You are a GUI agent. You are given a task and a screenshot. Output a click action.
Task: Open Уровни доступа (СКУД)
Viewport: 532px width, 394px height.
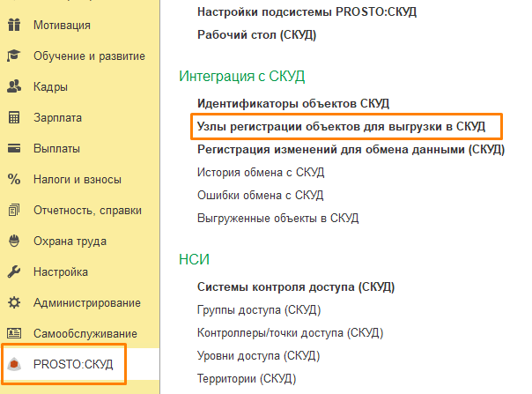[x=259, y=355]
